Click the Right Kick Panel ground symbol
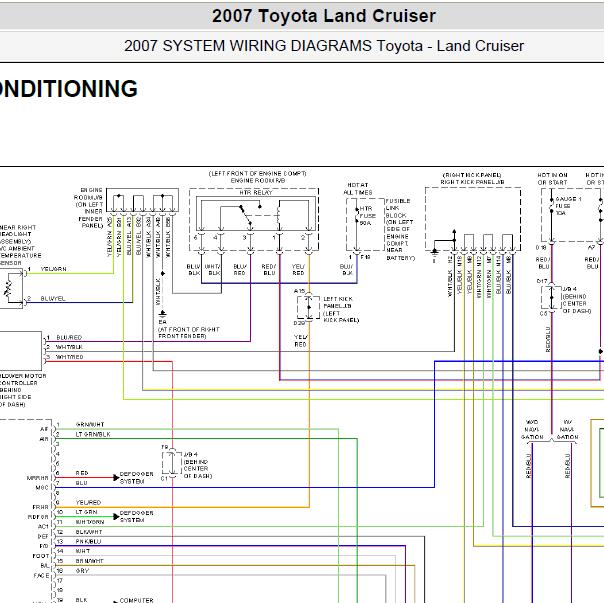604x603 pixels. click(435, 254)
